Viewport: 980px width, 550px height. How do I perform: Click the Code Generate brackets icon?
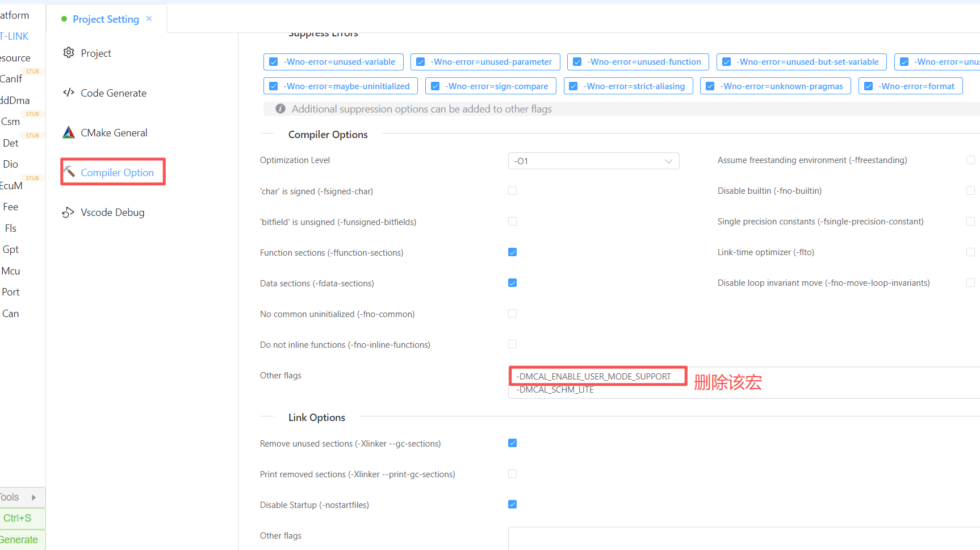click(69, 93)
